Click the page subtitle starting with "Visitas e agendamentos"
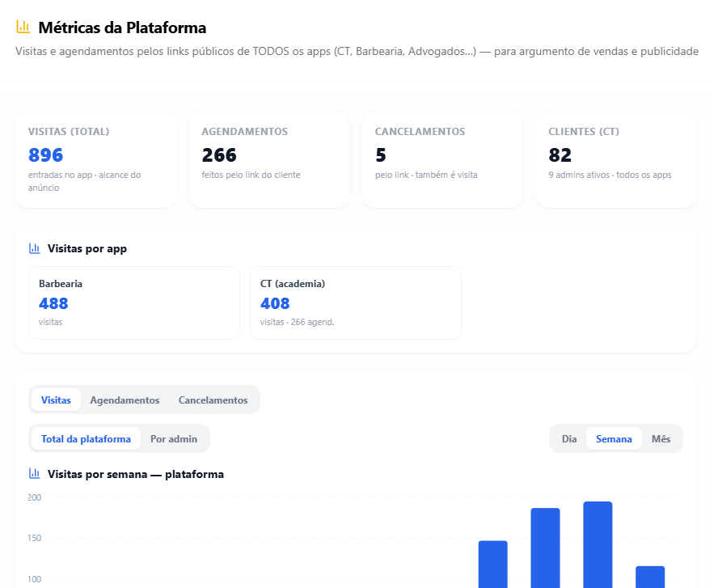714x588 pixels. click(357, 51)
